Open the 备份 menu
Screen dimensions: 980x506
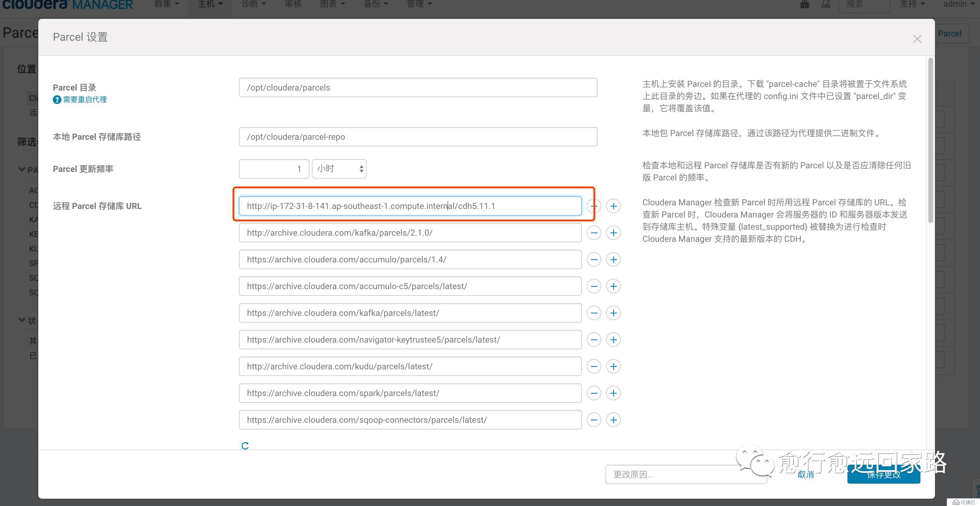coord(375,4)
